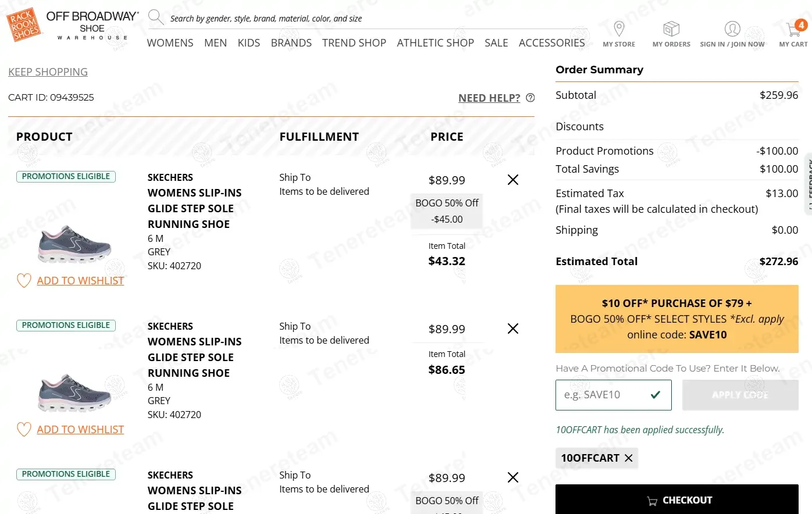
Task: Add first Skechers shoe to wishlist link
Action: pyautogui.click(x=80, y=281)
